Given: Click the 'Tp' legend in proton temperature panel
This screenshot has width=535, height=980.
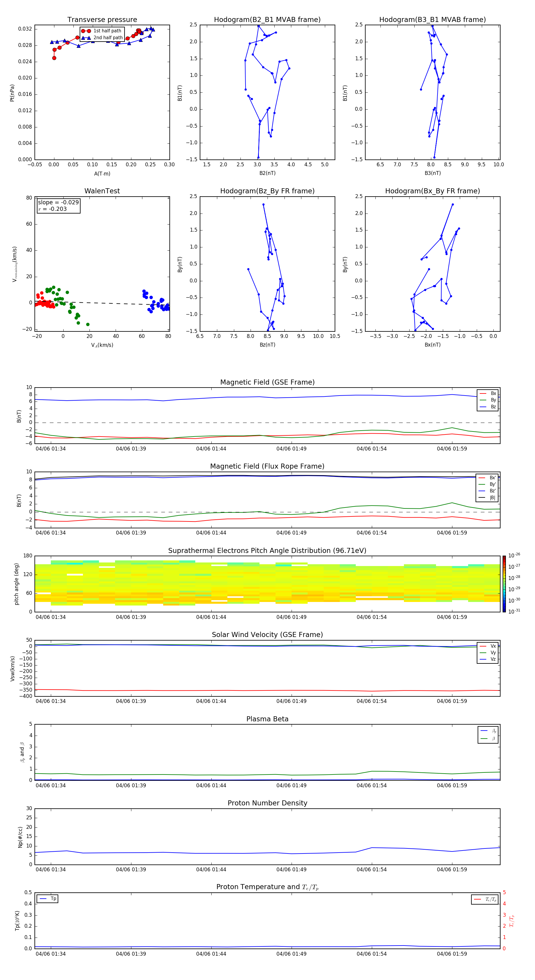Looking at the screenshot, I should [x=48, y=899].
